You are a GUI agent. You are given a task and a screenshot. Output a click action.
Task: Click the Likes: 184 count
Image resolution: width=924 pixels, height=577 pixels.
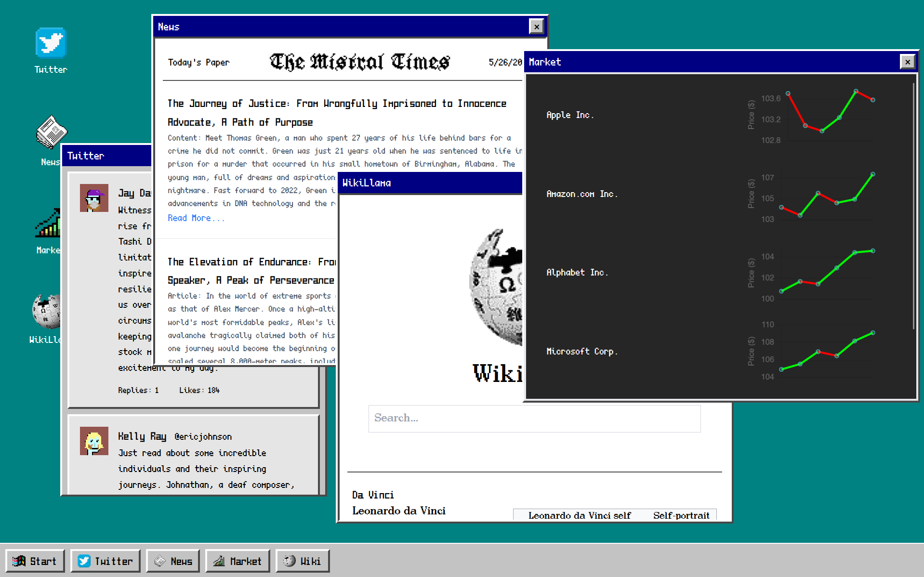click(x=199, y=390)
